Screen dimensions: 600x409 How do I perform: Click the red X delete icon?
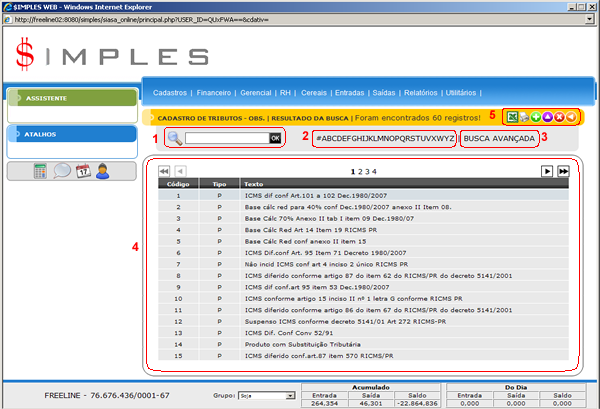coord(558,117)
